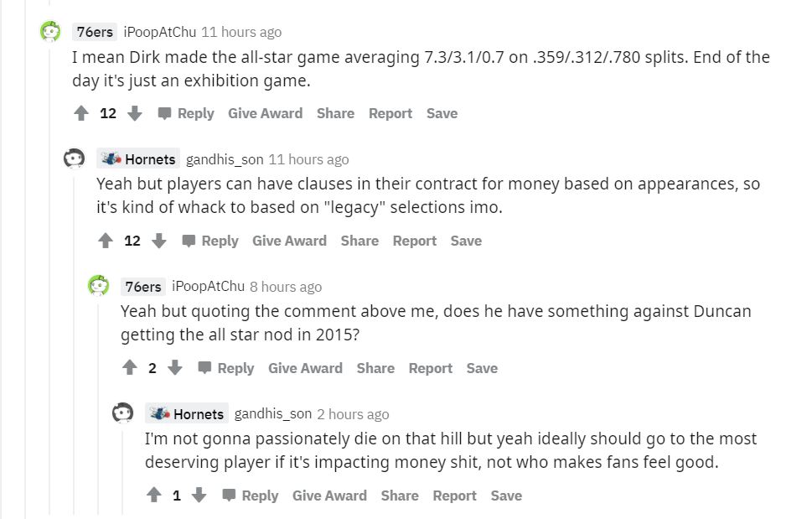Share gandhis_son's contract clauses reply
The width and height of the screenshot is (812, 519).
click(x=359, y=241)
